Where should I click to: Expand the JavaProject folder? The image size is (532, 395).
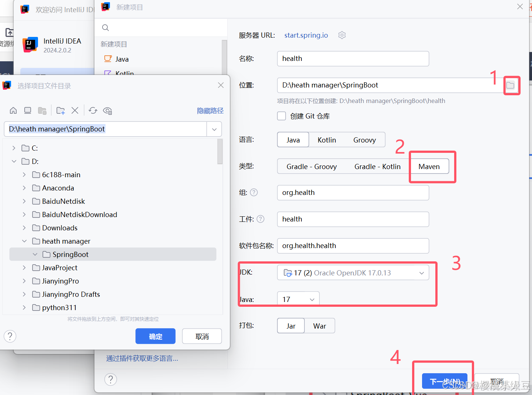click(x=24, y=268)
